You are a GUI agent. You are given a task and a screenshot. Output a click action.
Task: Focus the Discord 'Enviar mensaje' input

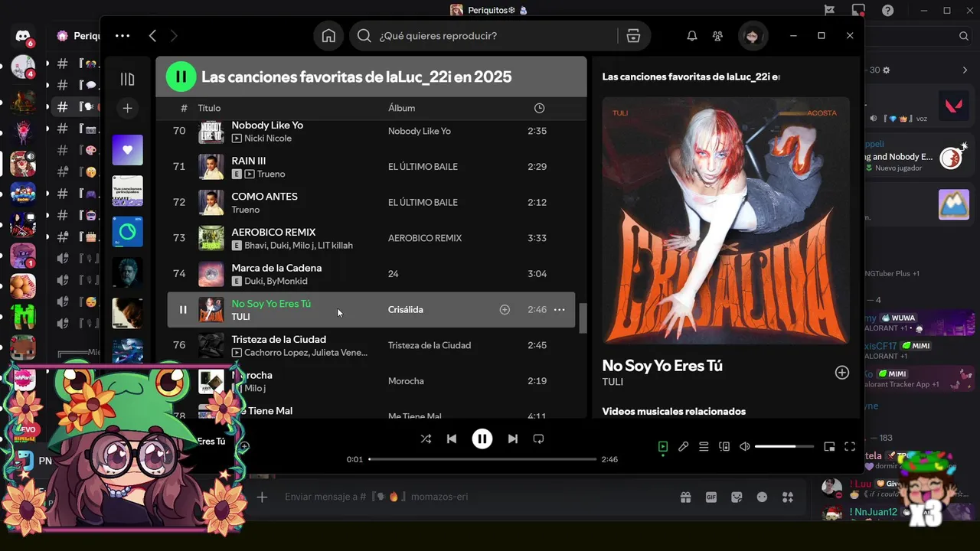pos(475,497)
